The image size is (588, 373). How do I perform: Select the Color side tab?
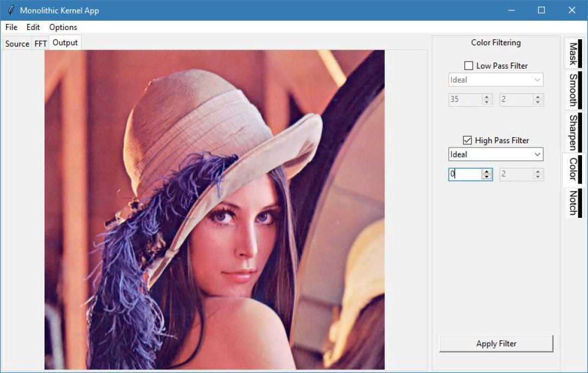[x=573, y=169]
